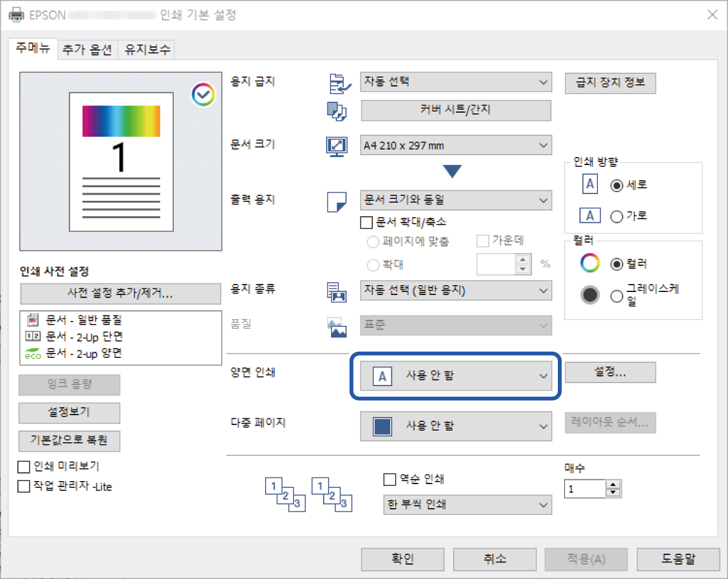
Task: Open the 양면 인쇄 dropdown
Action: pyautogui.click(x=456, y=376)
